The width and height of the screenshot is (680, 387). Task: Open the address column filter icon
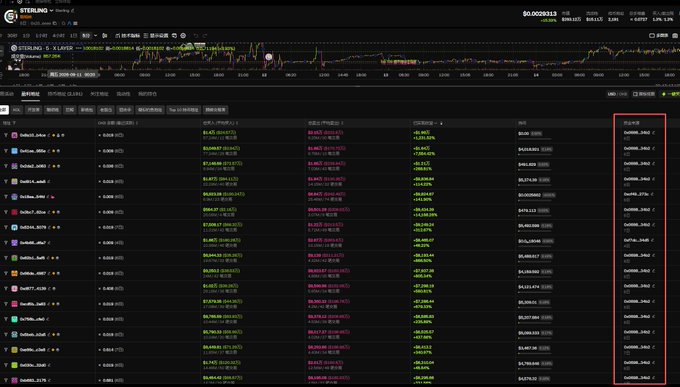tap(14, 123)
